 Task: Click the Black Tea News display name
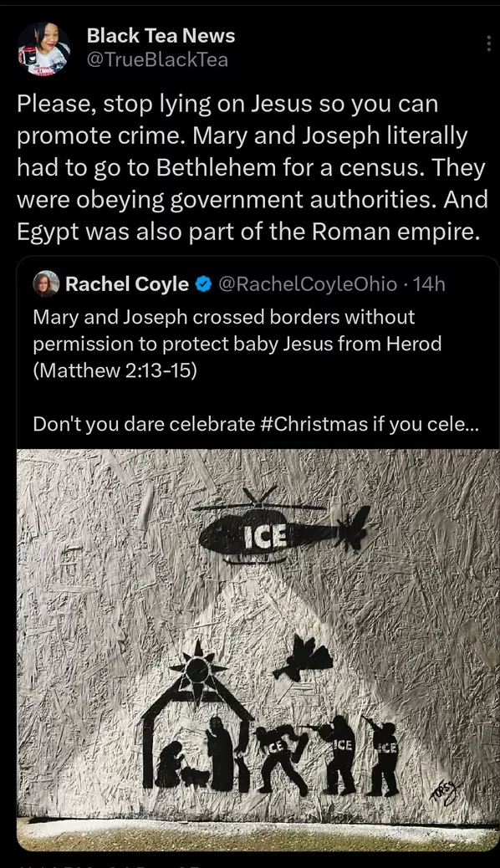click(x=161, y=35)
